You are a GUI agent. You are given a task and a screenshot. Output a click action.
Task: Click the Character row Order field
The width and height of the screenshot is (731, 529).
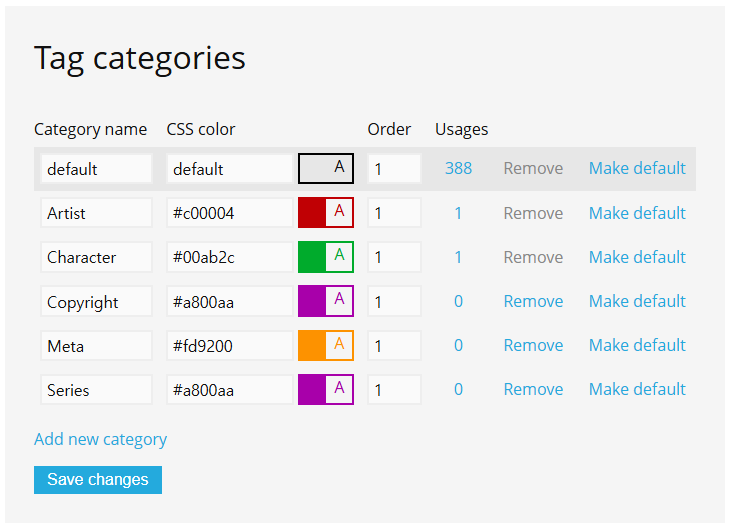394,257
